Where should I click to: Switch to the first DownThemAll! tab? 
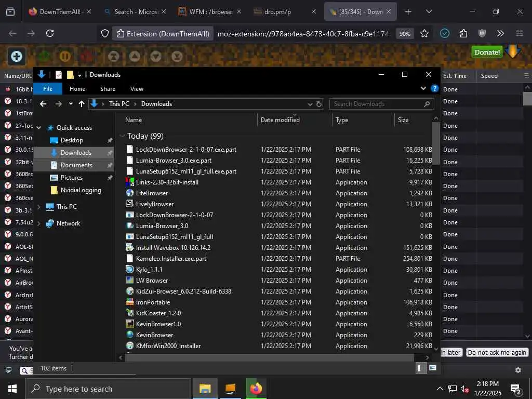(x=60, y=12)
